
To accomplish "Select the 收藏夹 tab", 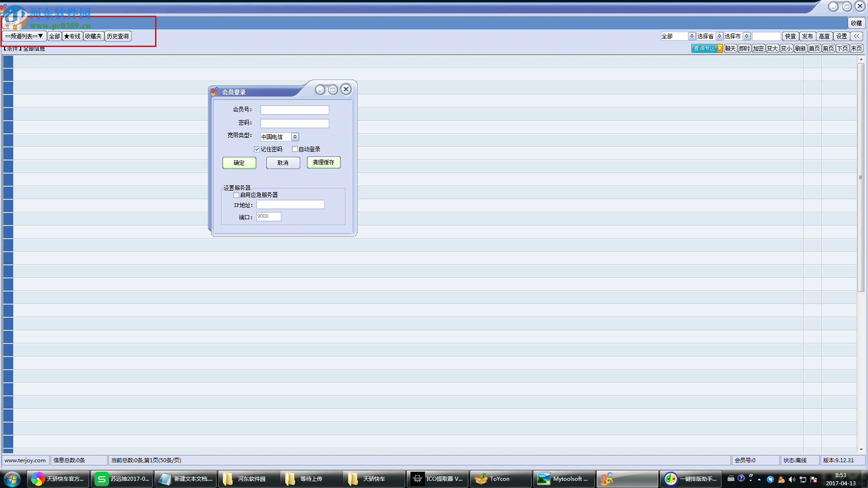I will coord(94,36).
